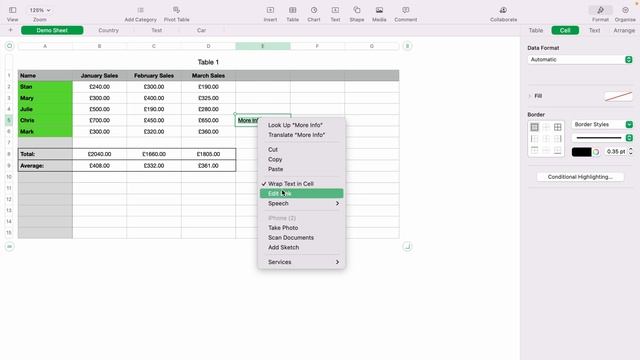Add a new sheet with plus icon
The height and width of the screenshot is (360, 640).
pyautogui.click(x=11, y=30)
